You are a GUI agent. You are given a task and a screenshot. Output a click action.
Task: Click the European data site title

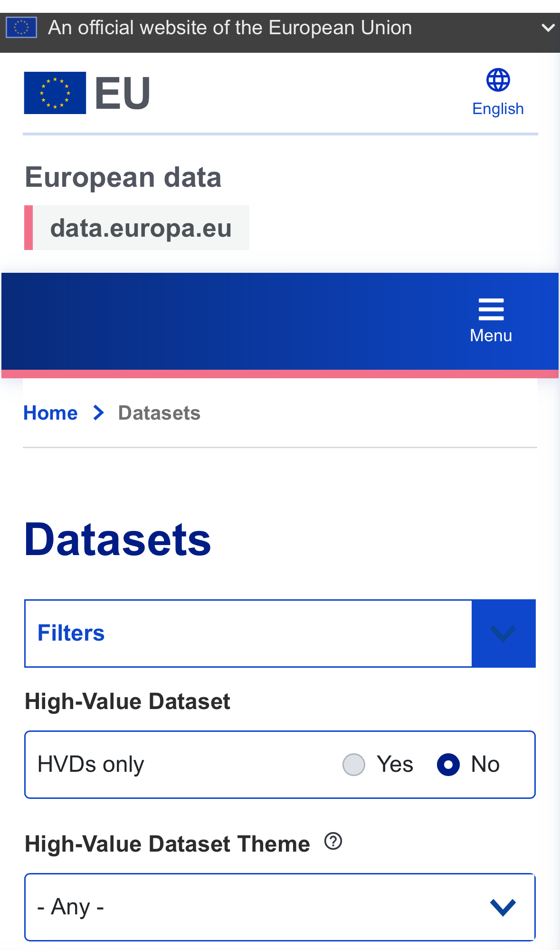[123, 177]
